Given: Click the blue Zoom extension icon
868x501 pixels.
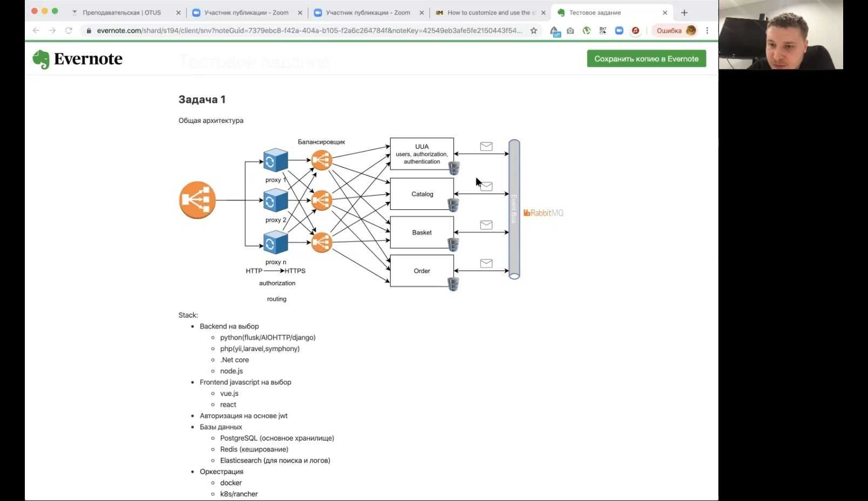Looking at the screenshot, I should click(x=619, y=31).
